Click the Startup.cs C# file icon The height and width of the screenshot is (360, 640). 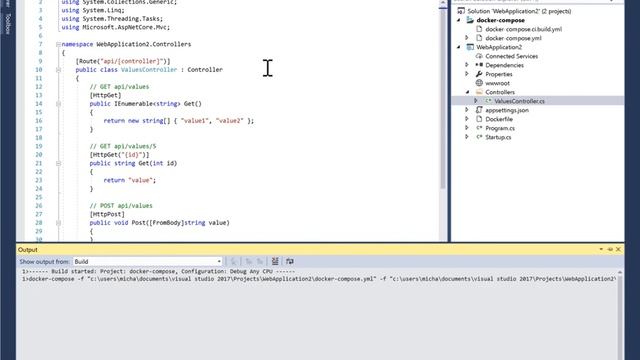tap(479, 137)
